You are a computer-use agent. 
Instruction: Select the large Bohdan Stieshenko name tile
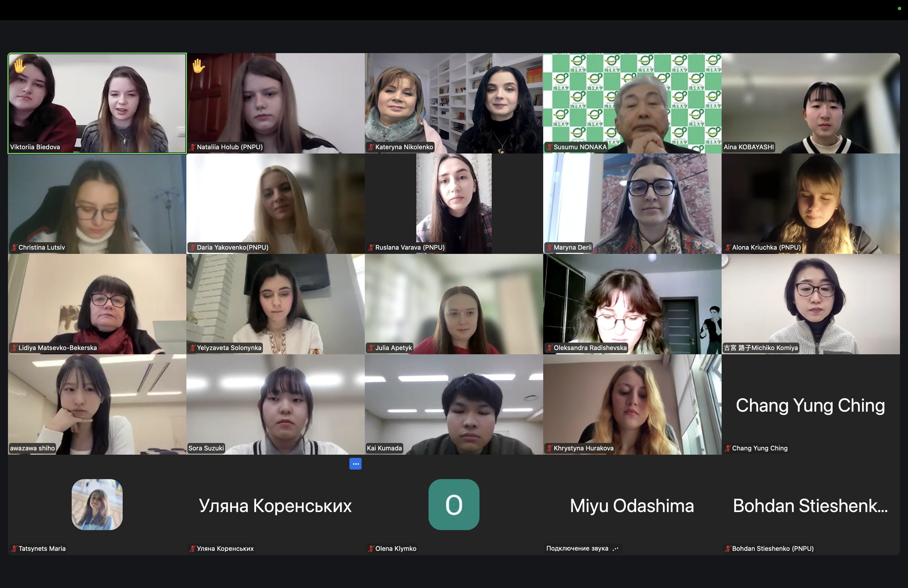point(811,505)
